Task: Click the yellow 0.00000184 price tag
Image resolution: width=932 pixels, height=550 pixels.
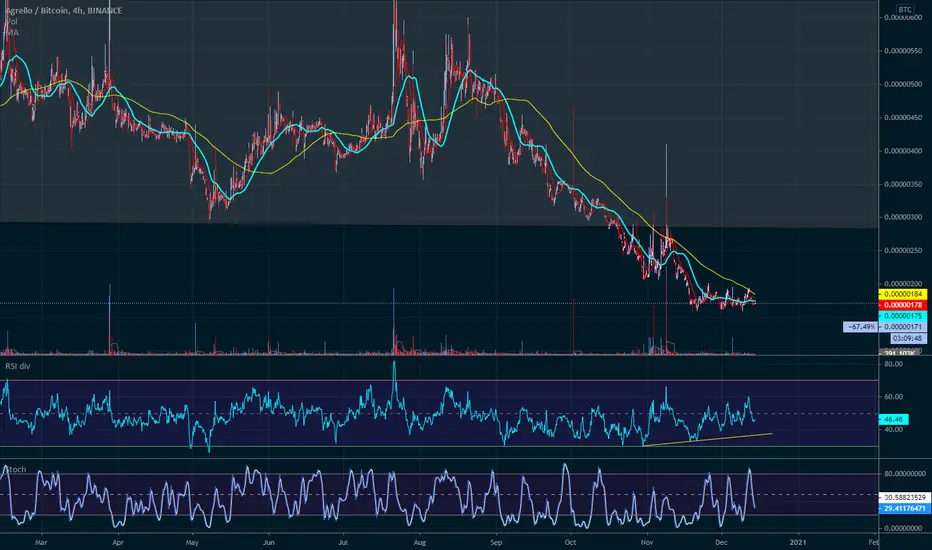Action: pos(902,294)
